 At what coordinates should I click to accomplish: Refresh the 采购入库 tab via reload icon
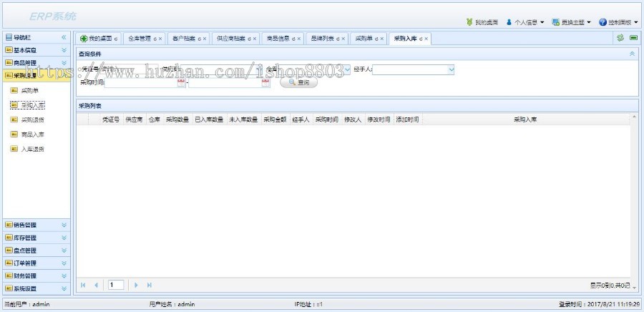[421, 39]
